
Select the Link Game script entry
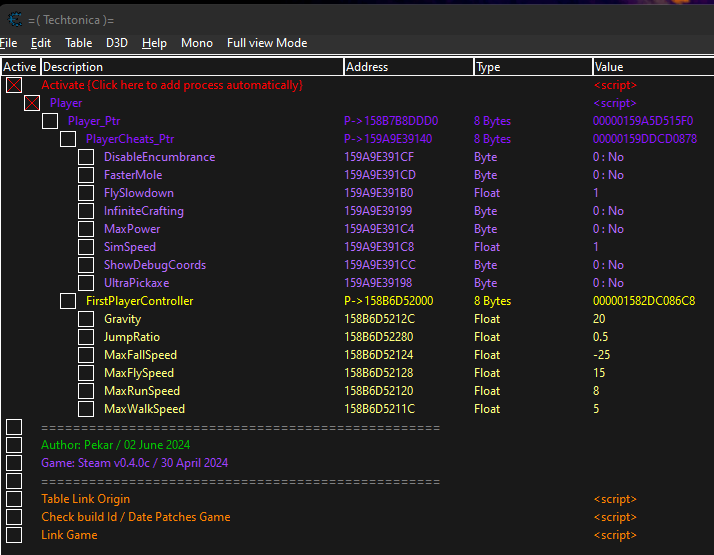(x=69, y=535)
